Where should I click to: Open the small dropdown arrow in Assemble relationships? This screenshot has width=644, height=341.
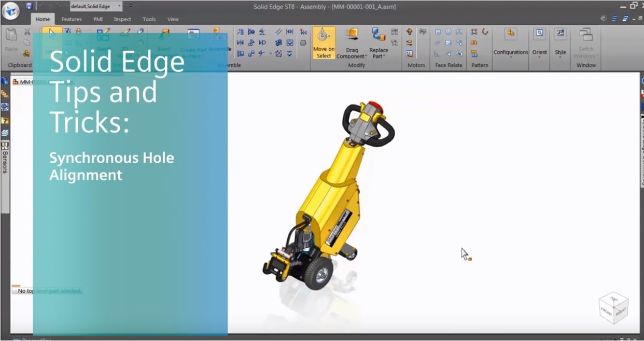click(x=271, y=53)
